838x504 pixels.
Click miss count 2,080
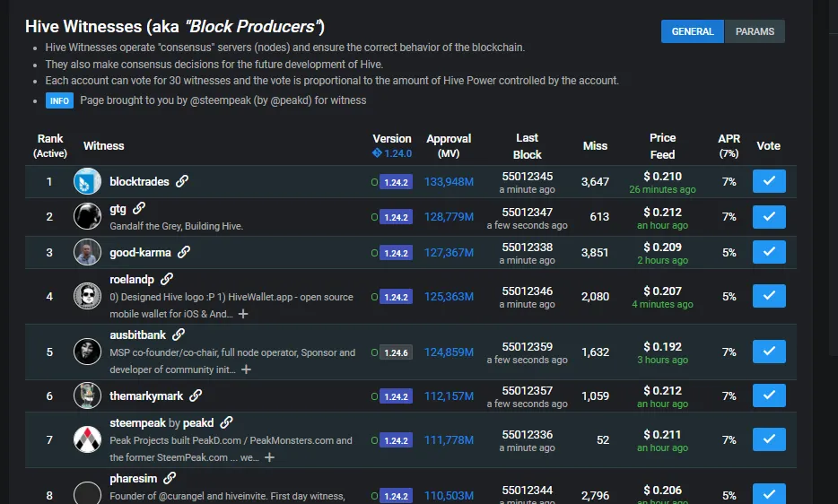pyautogui.click(x=596, y=296)
